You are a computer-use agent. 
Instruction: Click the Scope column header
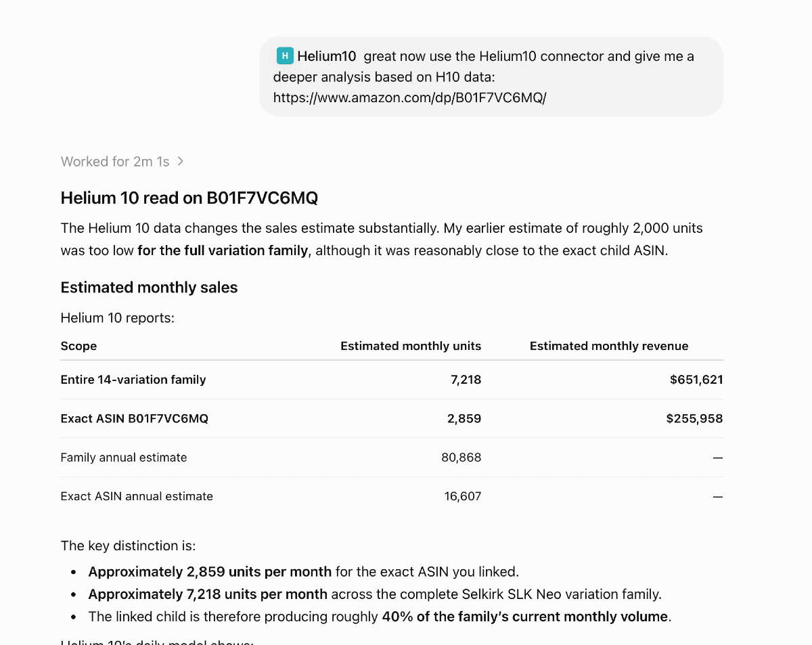pyautogui.click(x=78, y=346)
